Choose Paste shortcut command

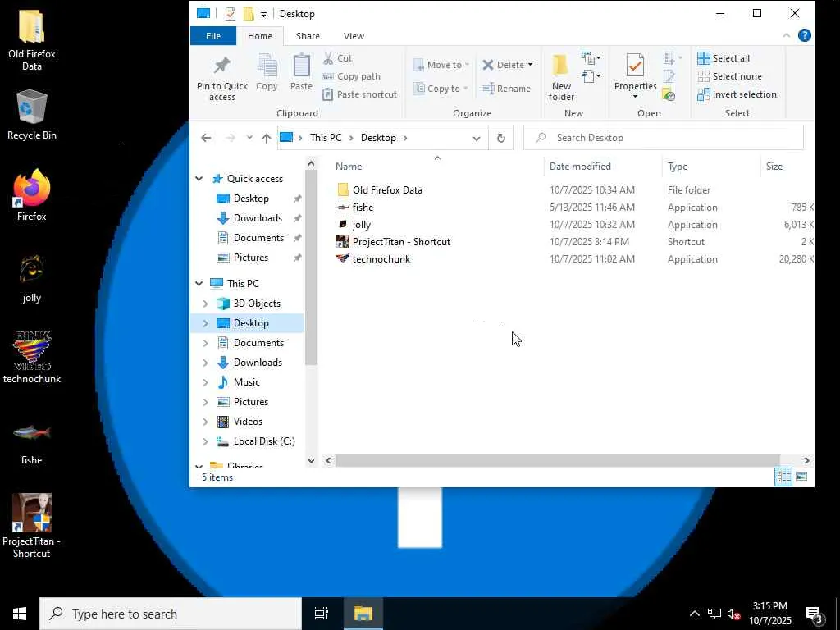(x=359, y=94)
